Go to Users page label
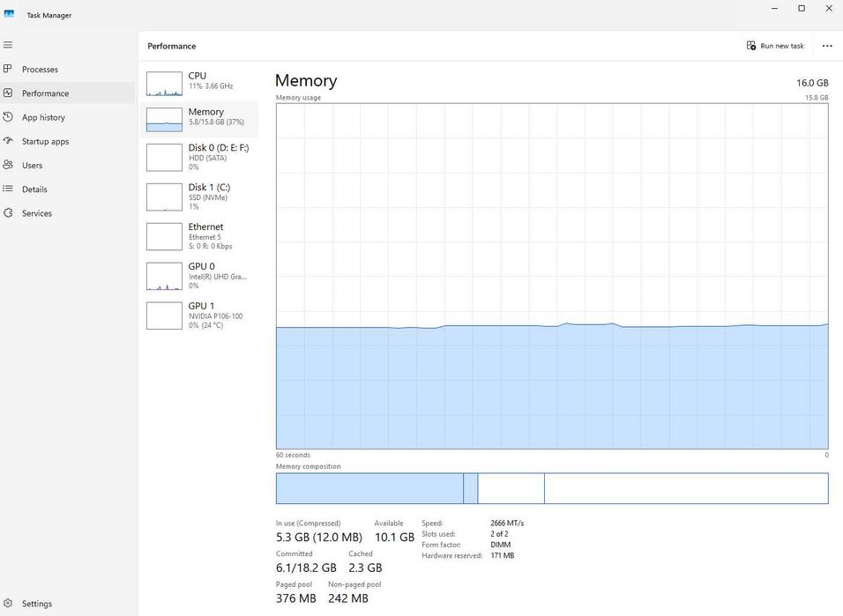 click(33, 166)
